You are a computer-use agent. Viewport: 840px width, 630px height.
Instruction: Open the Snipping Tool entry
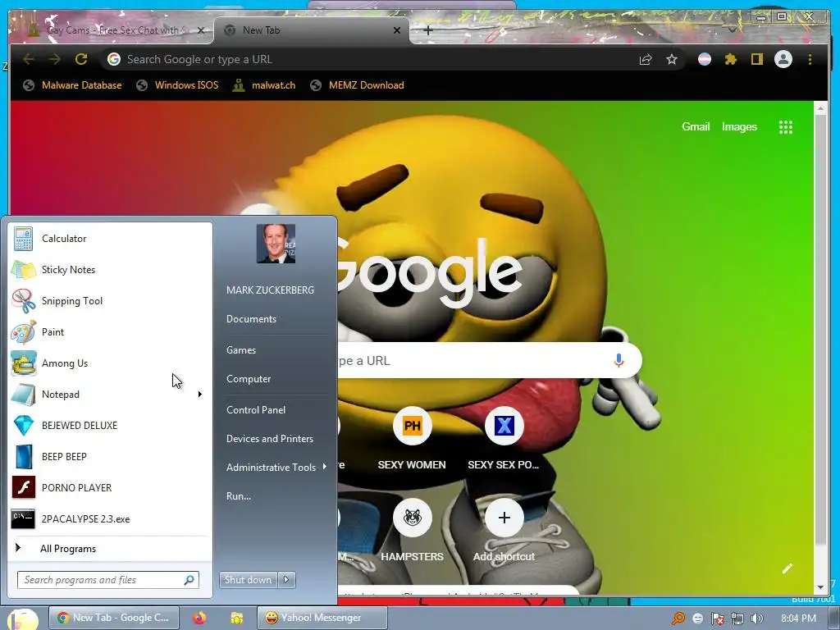click(110, 300)
